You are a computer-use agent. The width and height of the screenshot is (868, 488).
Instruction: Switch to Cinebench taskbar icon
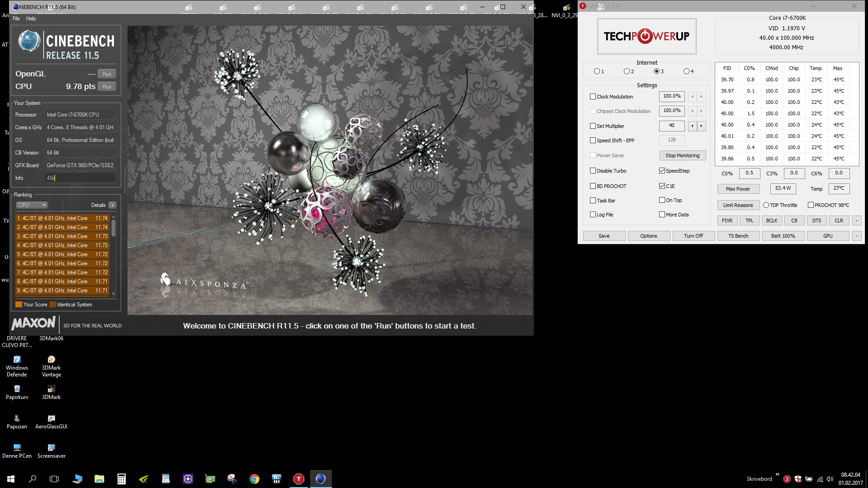(x=321, y=479)
